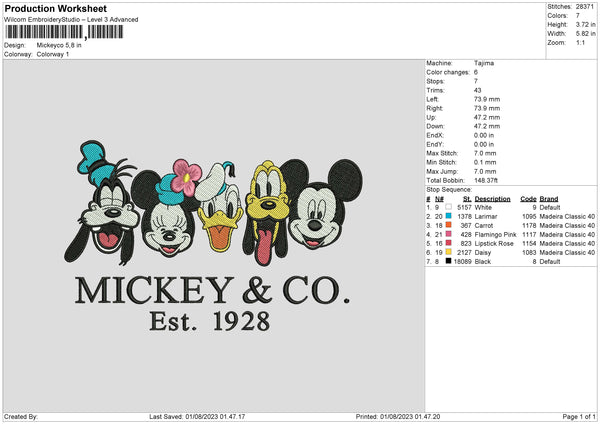Click stitch count '5157' in the White row

[464, 207]
